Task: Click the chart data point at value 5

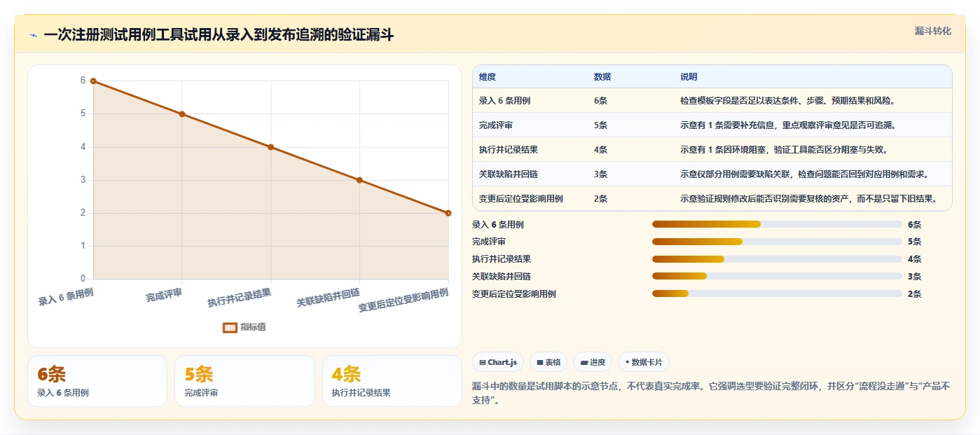Action: tap(182, 114)
